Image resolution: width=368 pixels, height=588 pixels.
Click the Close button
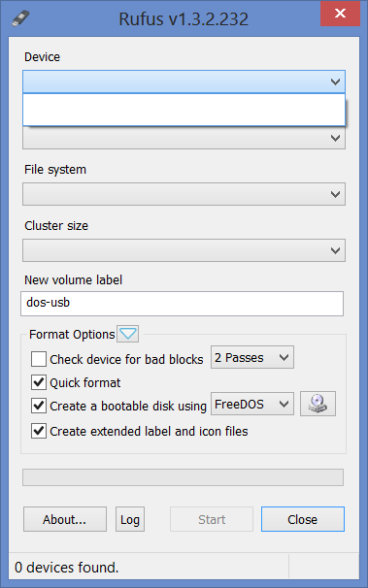click(x=303, y=519)
